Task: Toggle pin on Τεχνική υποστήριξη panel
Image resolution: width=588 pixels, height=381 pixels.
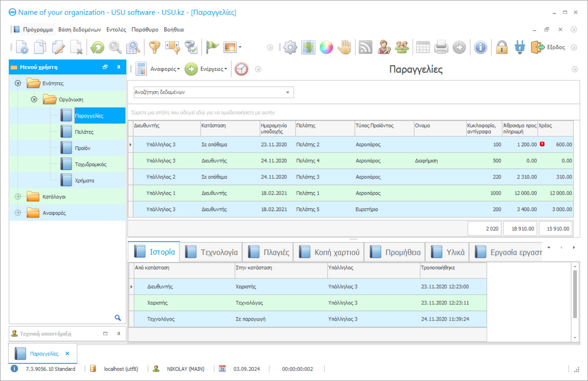Action: [118, 334]
